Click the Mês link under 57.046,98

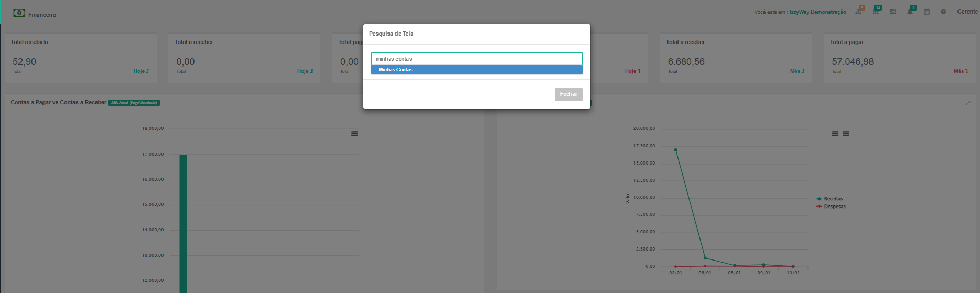pyautogui.click(x=961, y=71)
